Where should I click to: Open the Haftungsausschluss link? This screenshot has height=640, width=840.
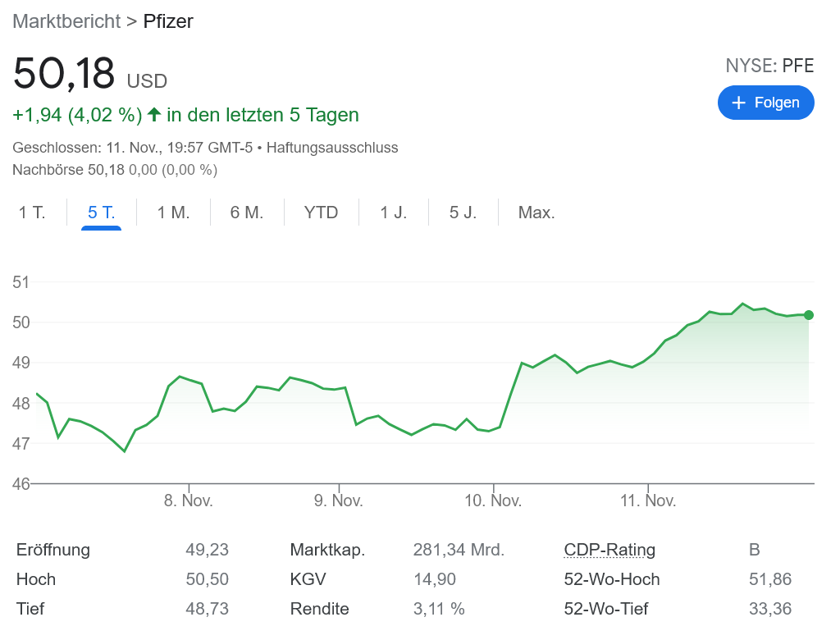coord(332,148)
